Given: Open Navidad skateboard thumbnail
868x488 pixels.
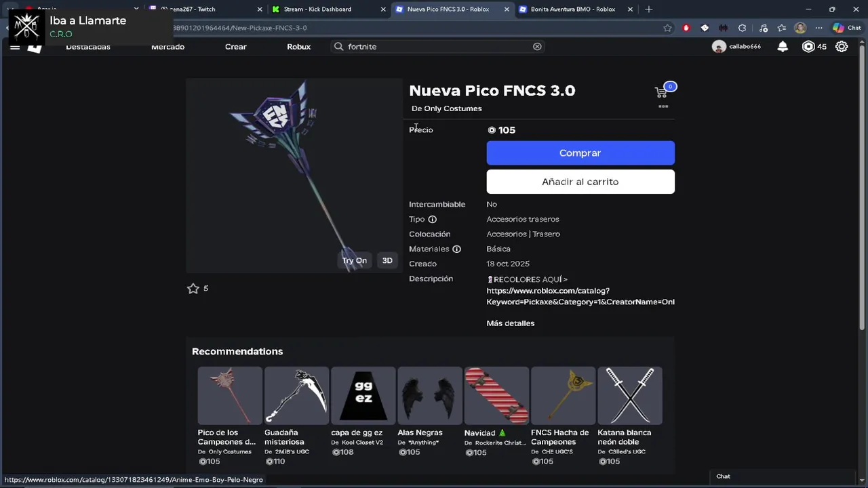Looking at the screenshot, I should 496,396.
